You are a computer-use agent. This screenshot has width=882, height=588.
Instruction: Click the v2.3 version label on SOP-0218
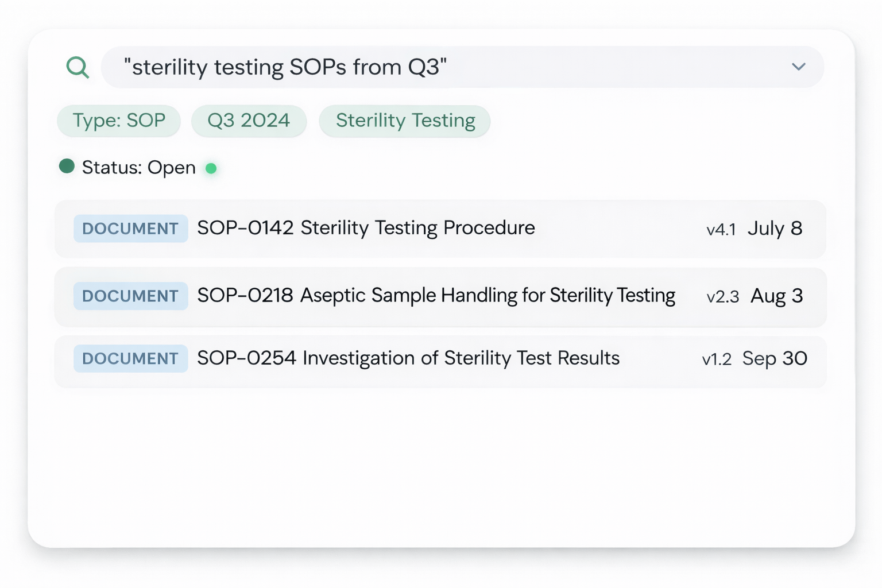coord(724,297)
